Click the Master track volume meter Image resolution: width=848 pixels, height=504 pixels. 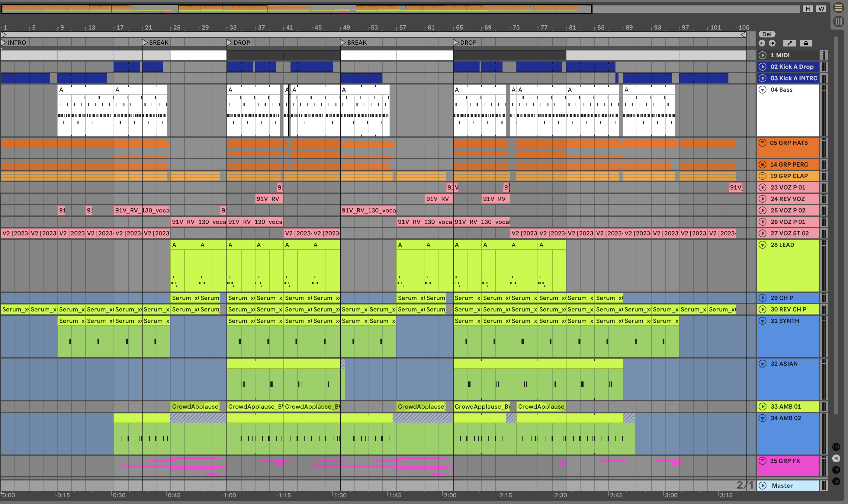pyautogui.click(x=824, y=486)
